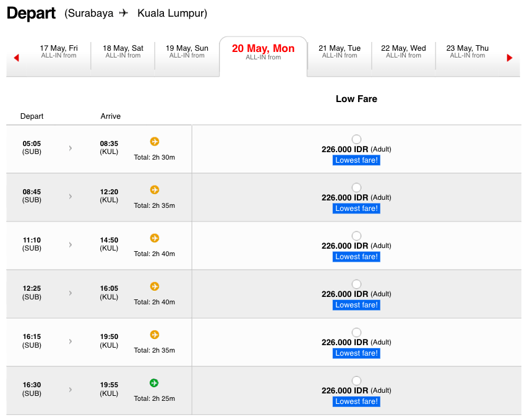The image size is (527, 420).
Task: Choose the 11:10 departure low fare radio
Action: (x=356, y=236)
